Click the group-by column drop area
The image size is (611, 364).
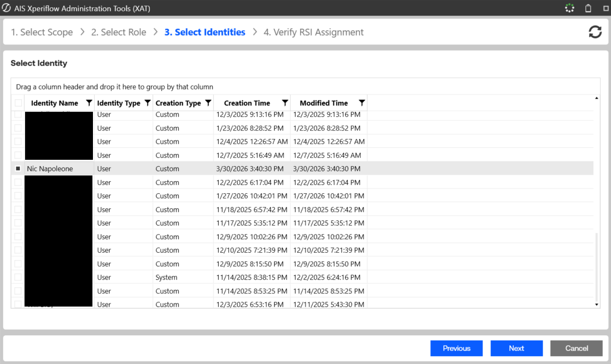(x=305, y=87)
